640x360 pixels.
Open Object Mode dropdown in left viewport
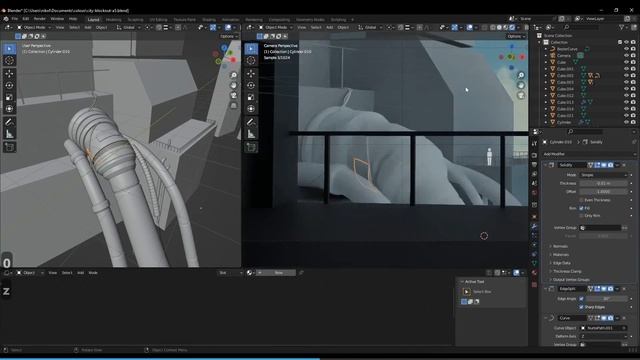click(34, 27)
